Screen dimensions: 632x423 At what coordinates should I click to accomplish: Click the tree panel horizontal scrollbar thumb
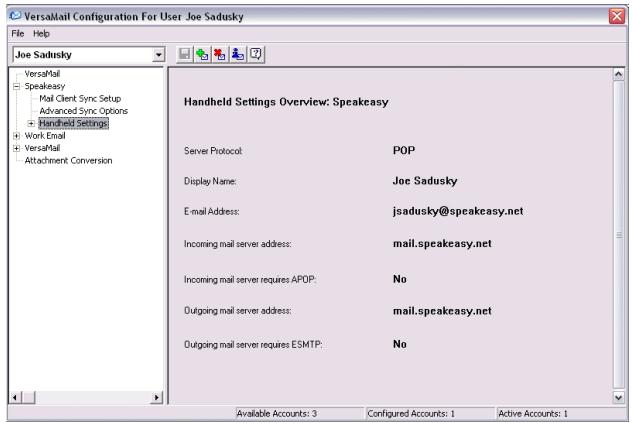(x=28, y=398)
